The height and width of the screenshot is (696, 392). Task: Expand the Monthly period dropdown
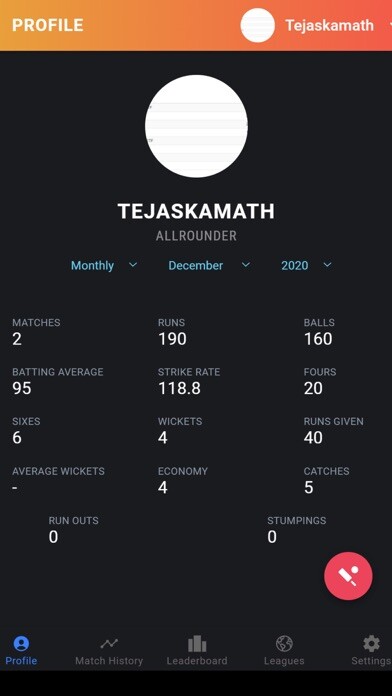click(104, 265)
